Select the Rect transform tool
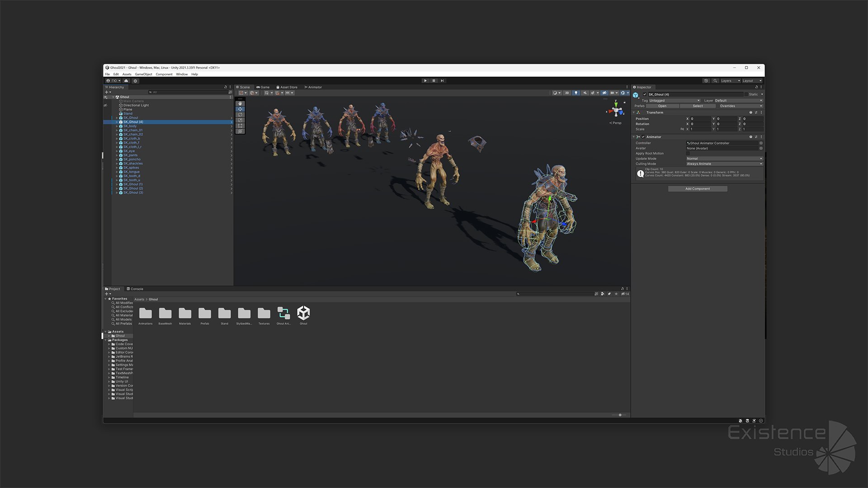868x488 pixels. pyautogui.click(x=240, y=126)
